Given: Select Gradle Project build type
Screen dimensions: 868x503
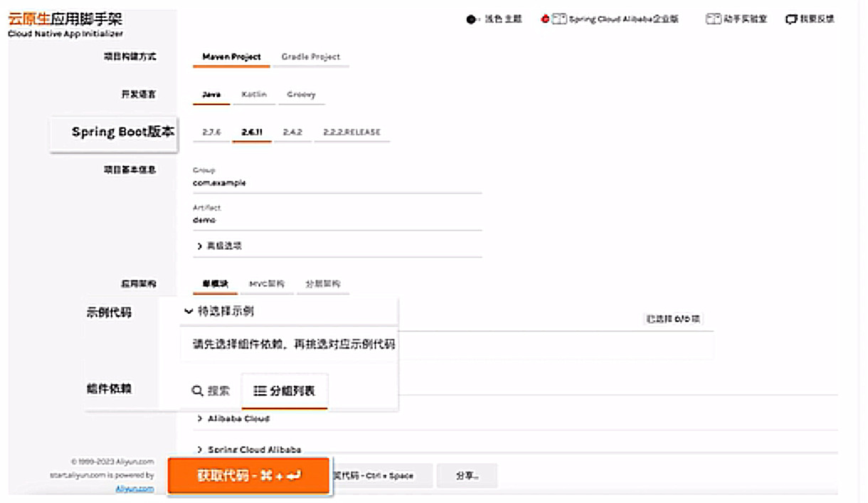Looking at the screenshot, I should tap(311, 57).
